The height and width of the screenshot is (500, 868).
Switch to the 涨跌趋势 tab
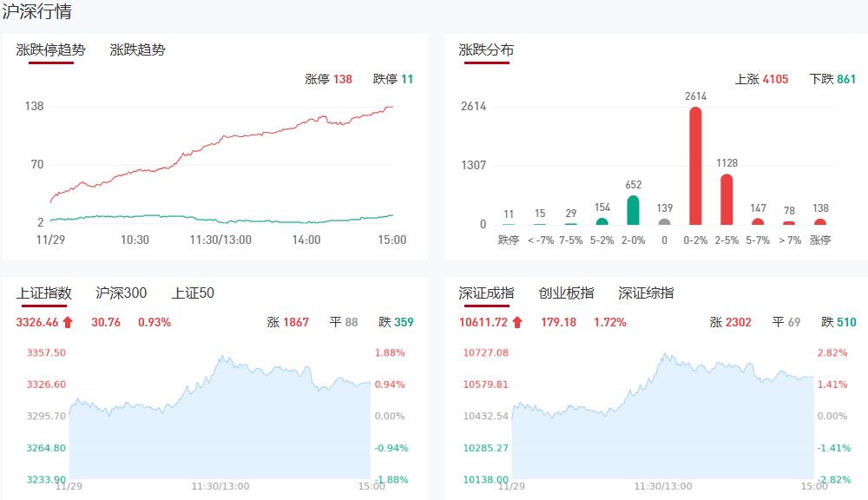tap(137, 50)
